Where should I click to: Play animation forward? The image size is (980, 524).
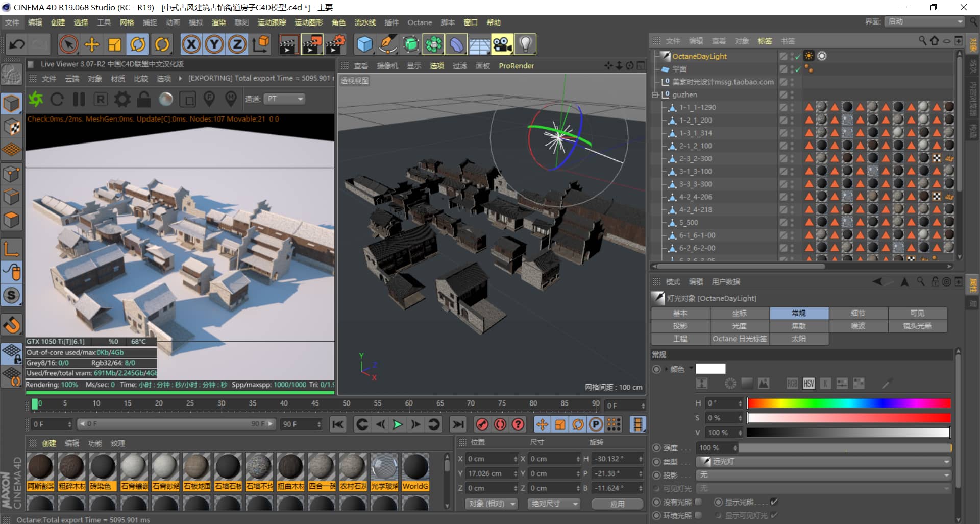(x=398, y=424)
